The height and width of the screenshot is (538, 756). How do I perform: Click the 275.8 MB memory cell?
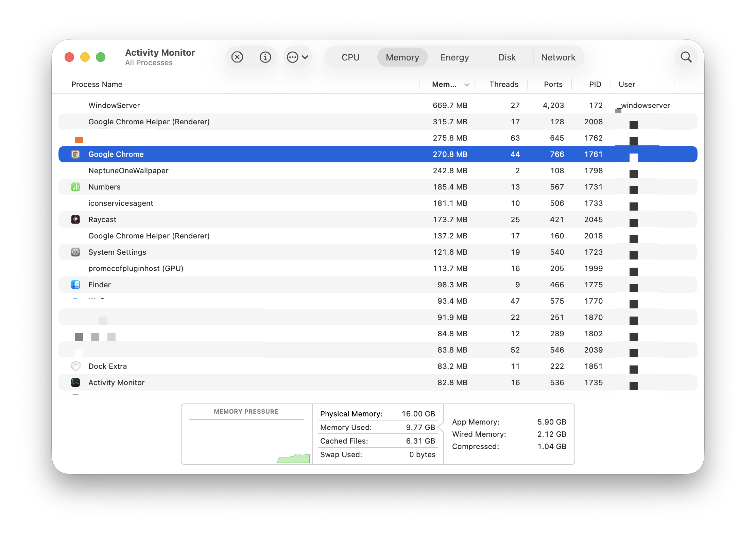(450, 138)
